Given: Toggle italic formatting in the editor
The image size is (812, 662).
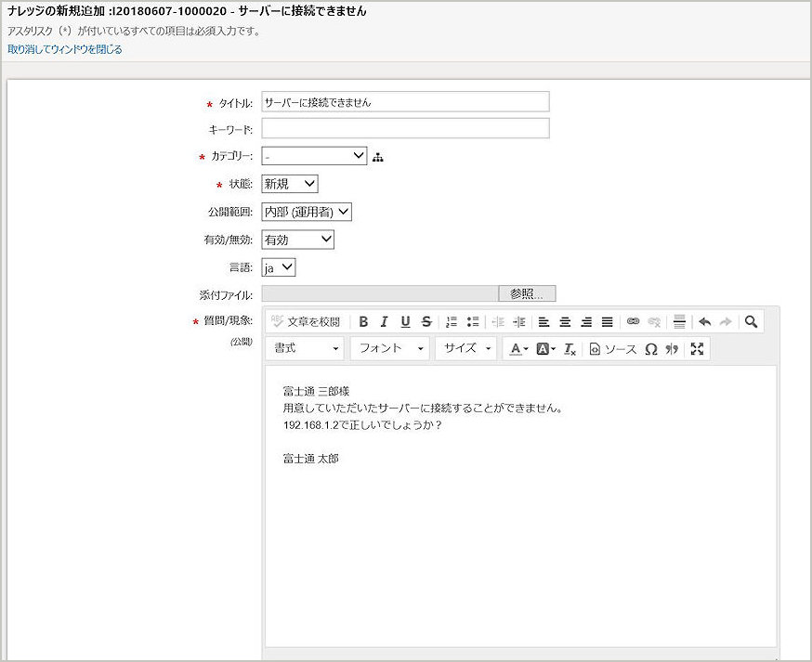Looking at the screenshot, I should [384, 322].
